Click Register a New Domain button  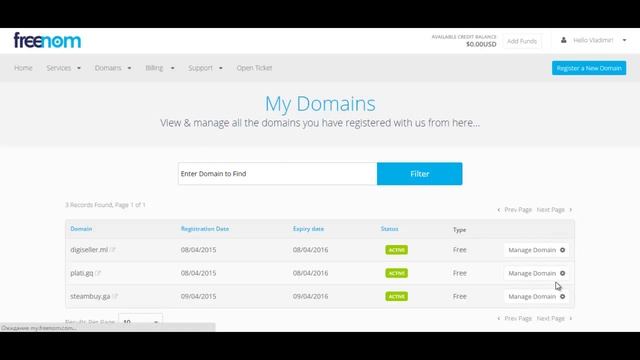pos(589,68)
